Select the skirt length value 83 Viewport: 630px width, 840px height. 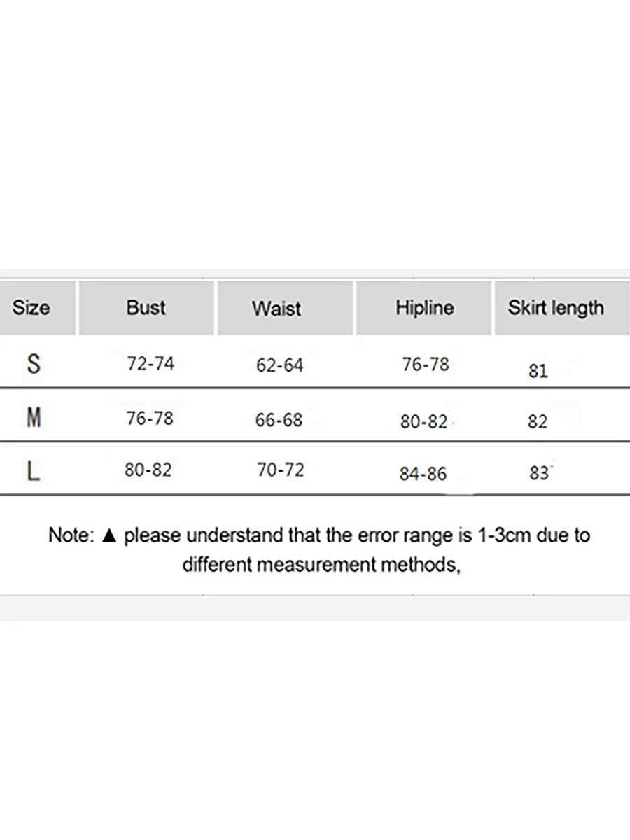[539, 473]
